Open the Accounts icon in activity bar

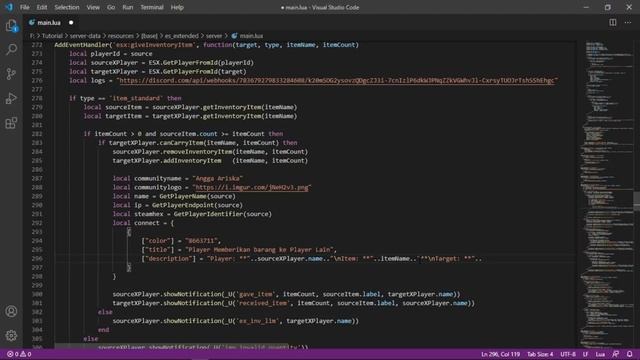tap(11, 311)
